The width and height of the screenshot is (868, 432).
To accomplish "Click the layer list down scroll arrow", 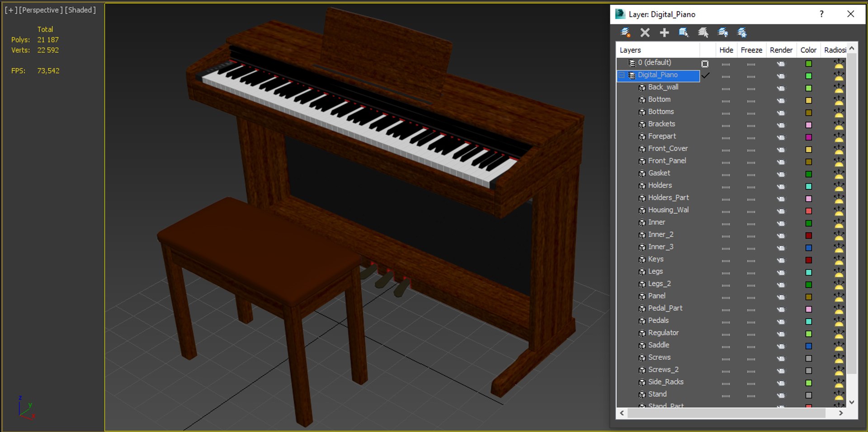I will click(x=852, y=402).
